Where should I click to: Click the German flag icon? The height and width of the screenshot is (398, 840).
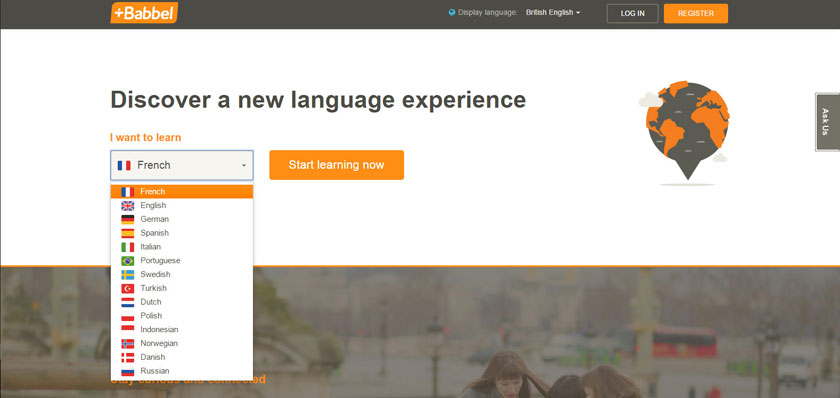[128, 219]
